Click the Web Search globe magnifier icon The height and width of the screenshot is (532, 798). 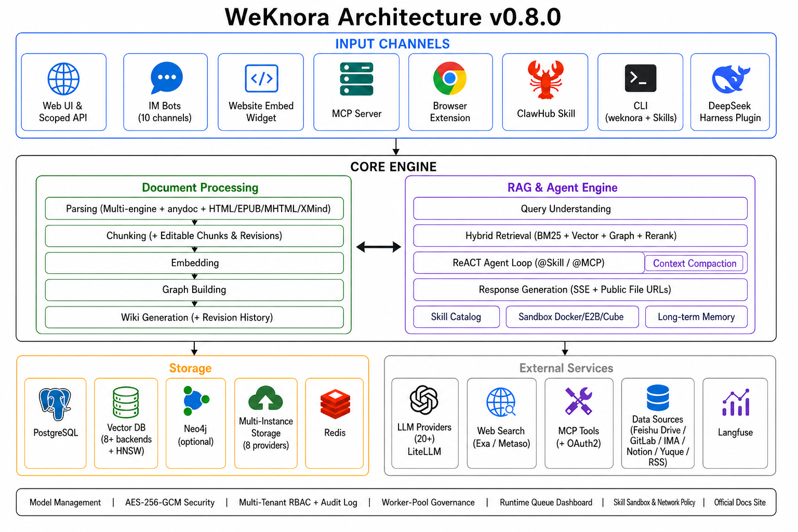click(501, 402)
